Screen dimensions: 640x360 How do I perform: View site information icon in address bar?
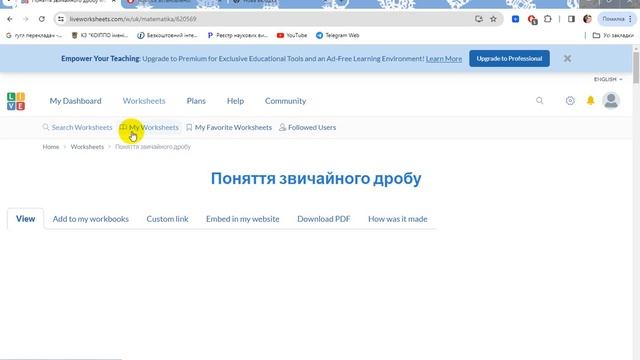coord(61,19)
